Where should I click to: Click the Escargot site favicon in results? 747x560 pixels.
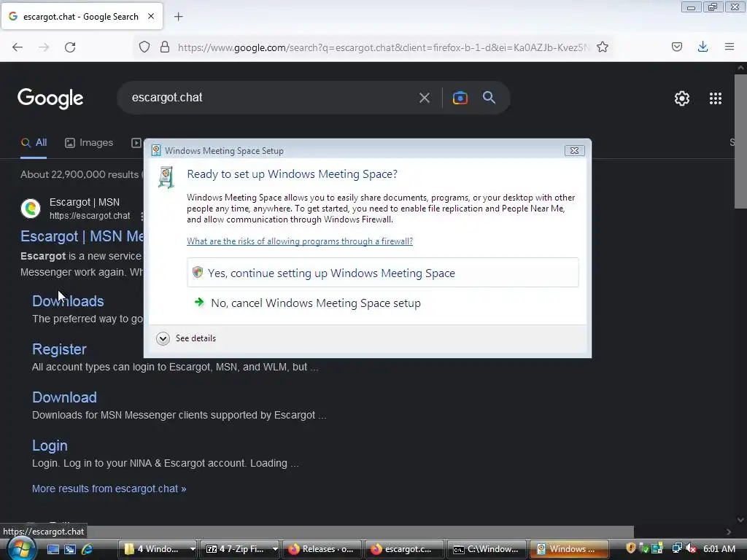click(31, 209)
